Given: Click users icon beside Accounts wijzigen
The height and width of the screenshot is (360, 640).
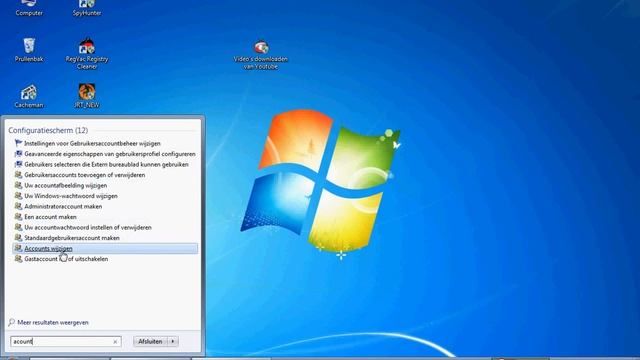Looking at the screenshot, I should click(x=18, y=248).
